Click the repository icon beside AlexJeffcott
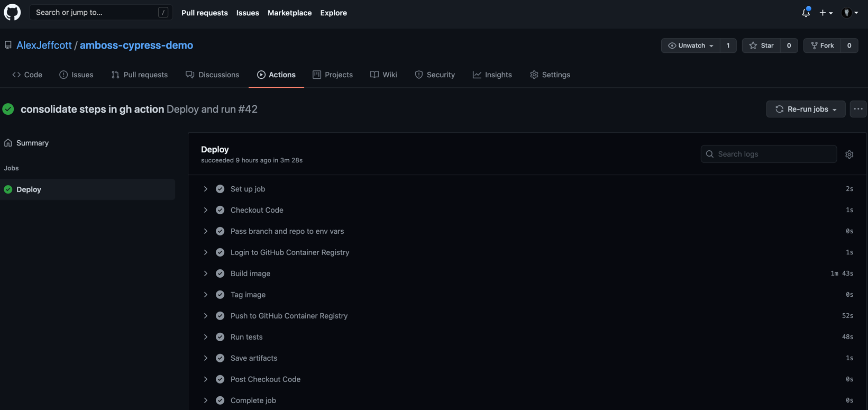Image resolution: width=868 pixels, height=410 pixels. pyautogui.click(x=8, y=45)
